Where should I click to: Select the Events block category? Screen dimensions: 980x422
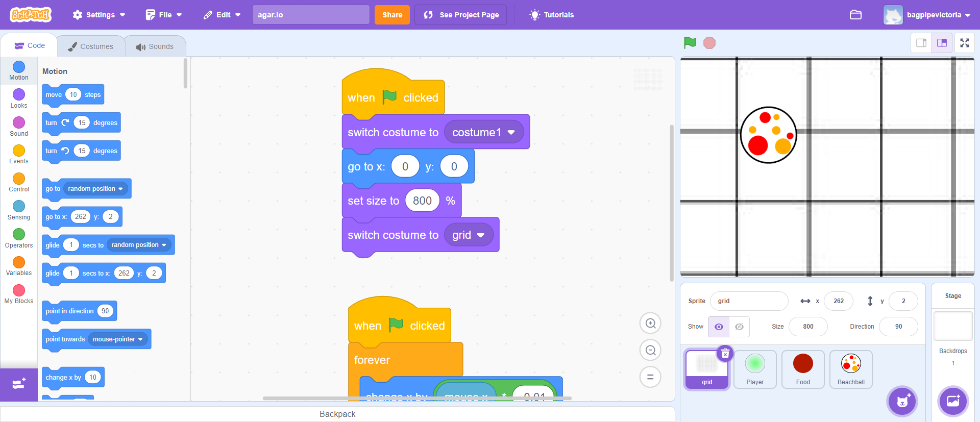click(x=19, y=154)
